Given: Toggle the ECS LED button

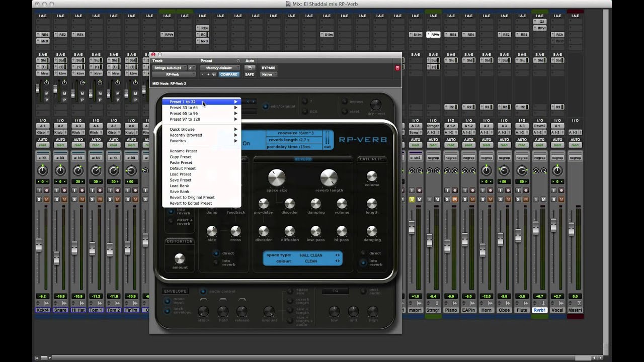Looking at the screenshot, I should click(304, 111).
